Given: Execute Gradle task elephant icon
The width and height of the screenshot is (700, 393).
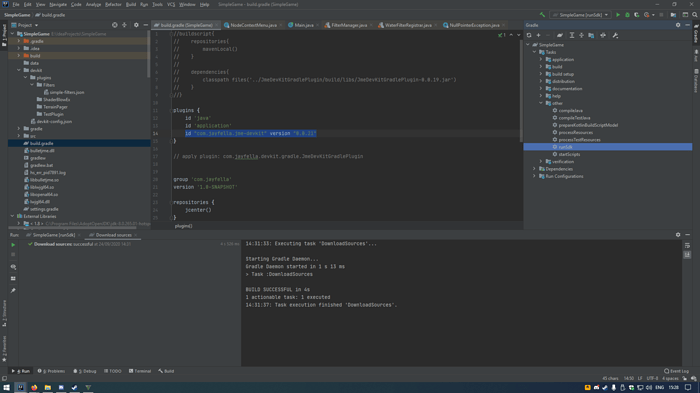Looking at the screenshot, I should coord(560,35).
